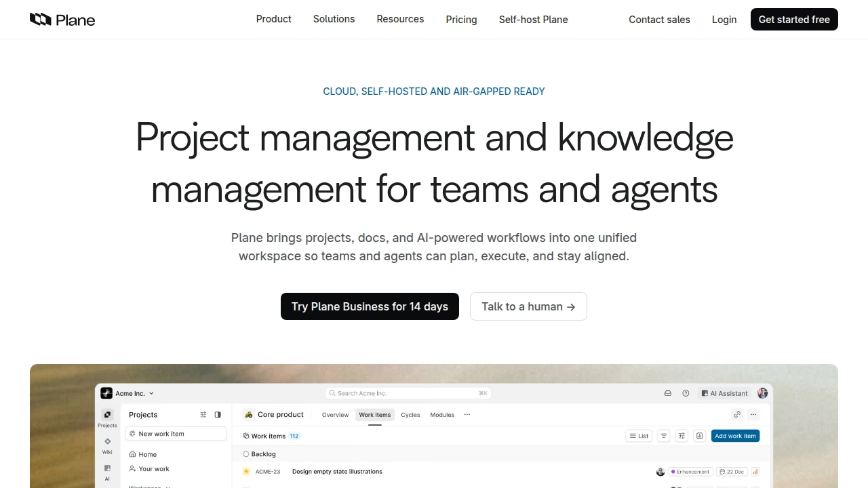Click the sun icon beside ACME-23
The image size is (868, 488).
[246, 472]
